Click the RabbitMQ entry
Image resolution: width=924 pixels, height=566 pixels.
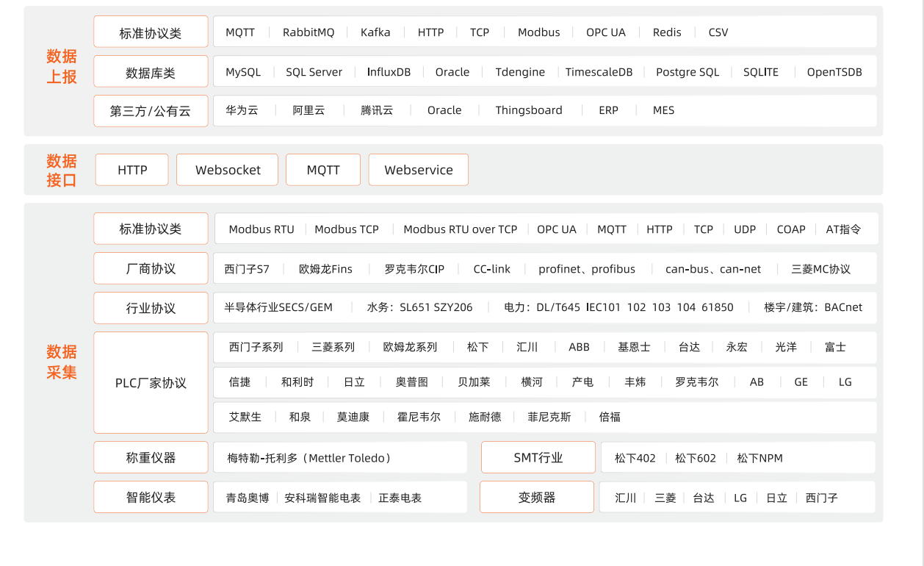[308, 32]
